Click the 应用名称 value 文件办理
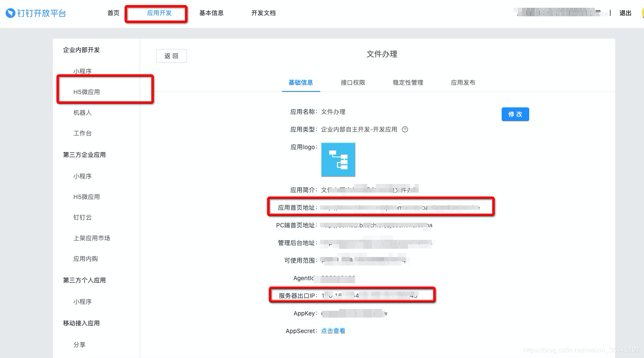This screenshot has height=358, width=644. click(333, 112)
